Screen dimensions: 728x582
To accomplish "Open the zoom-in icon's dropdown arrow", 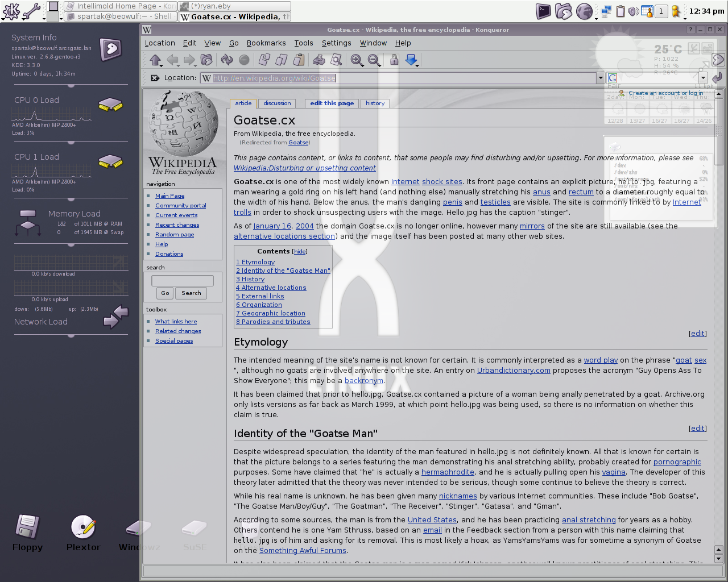I will 364,65.
